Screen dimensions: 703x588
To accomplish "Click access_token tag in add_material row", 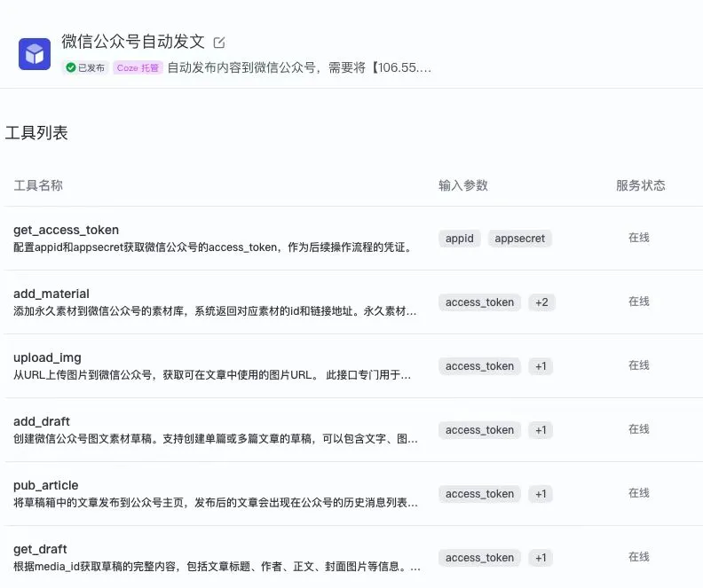I will click(479, 302).
